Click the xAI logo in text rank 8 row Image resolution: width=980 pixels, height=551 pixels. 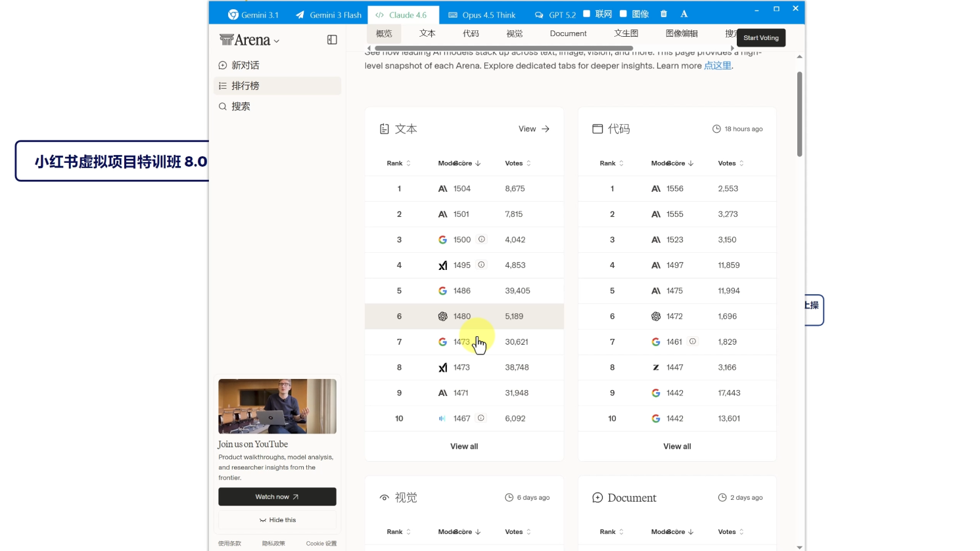[x=443, y=367]
